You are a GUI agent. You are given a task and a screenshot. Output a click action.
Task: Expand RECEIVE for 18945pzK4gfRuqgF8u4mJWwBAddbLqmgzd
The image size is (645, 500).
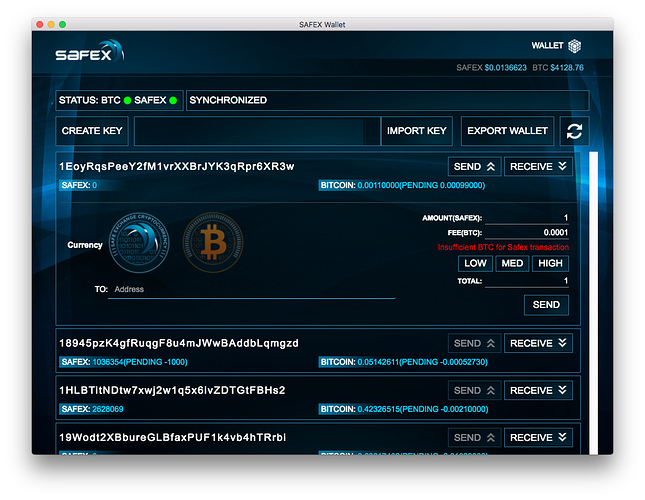(538, 343)
